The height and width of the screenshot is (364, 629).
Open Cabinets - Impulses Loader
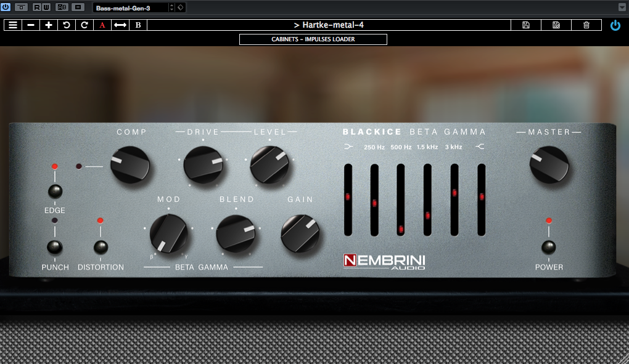pos(313,39)
